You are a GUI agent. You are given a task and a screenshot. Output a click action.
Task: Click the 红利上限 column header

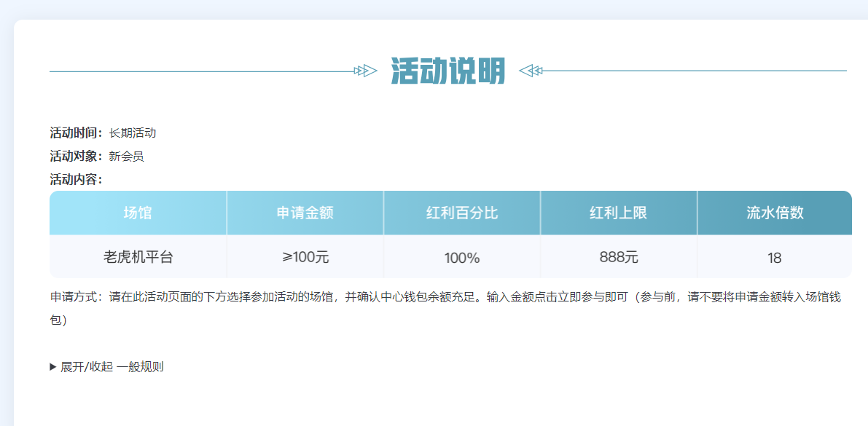(x=618, y=213)
